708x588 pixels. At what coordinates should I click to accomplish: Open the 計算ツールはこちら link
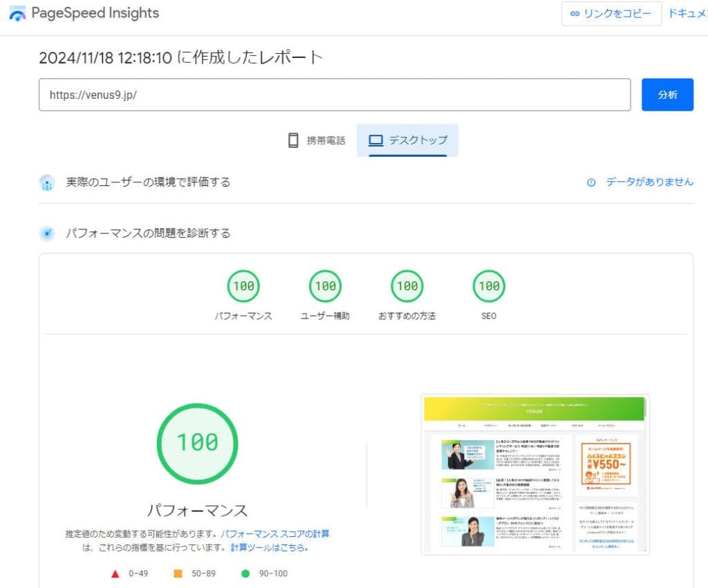(269, 547)
